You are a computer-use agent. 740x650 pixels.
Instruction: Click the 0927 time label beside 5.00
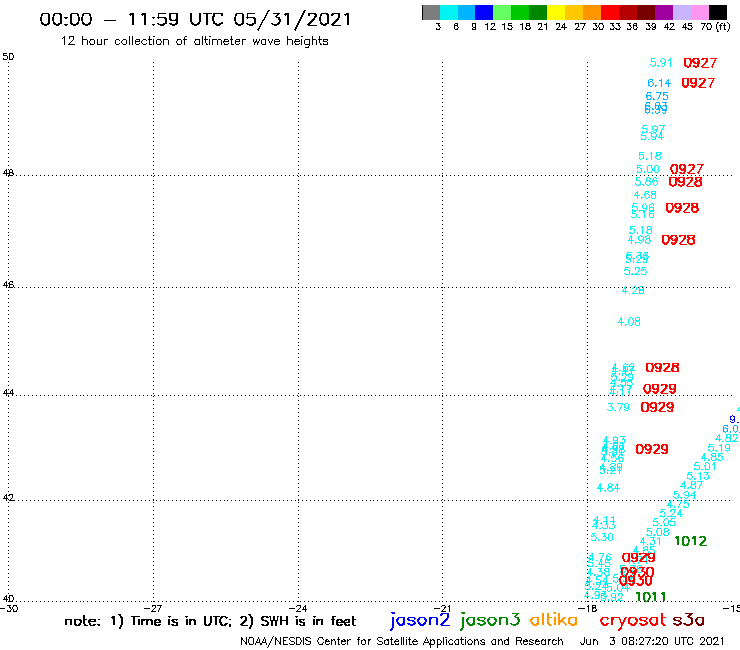[x=687, y=169]
